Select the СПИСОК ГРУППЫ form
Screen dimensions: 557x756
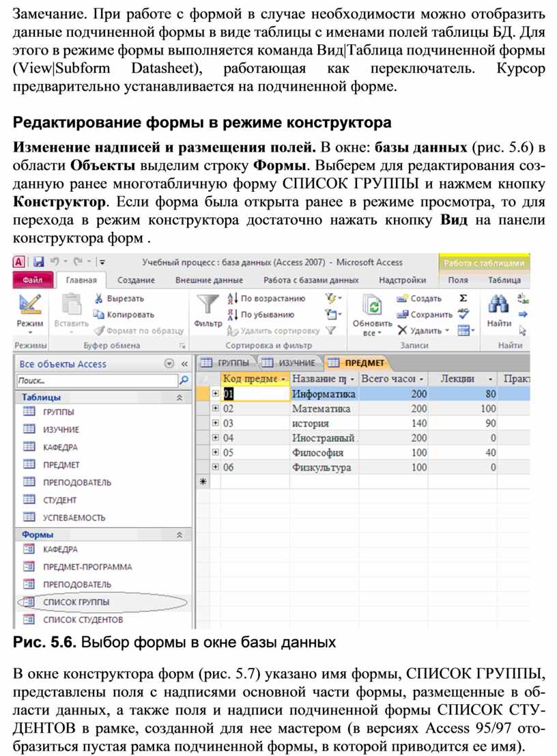pos(76,602)
